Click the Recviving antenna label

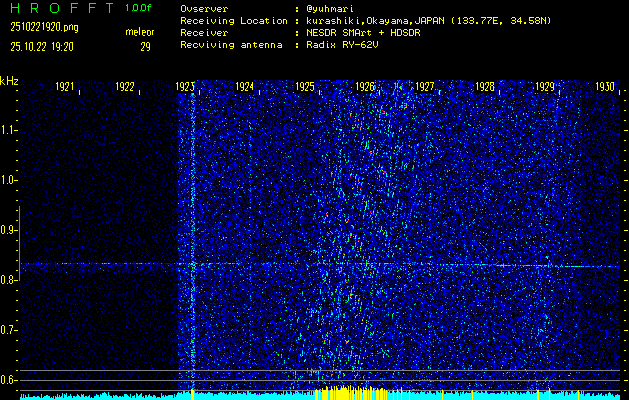pyautogui.click(x=231, y=45)
